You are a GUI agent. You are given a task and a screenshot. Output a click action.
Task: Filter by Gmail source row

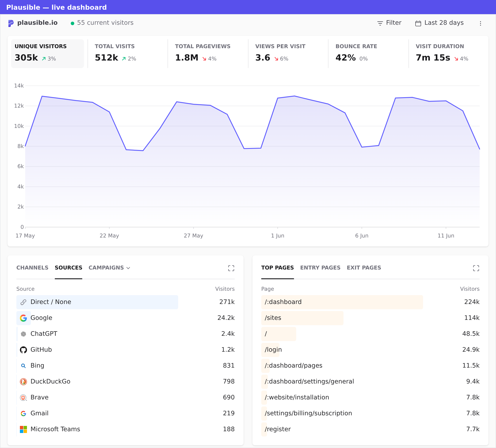(x=126, y=413)
